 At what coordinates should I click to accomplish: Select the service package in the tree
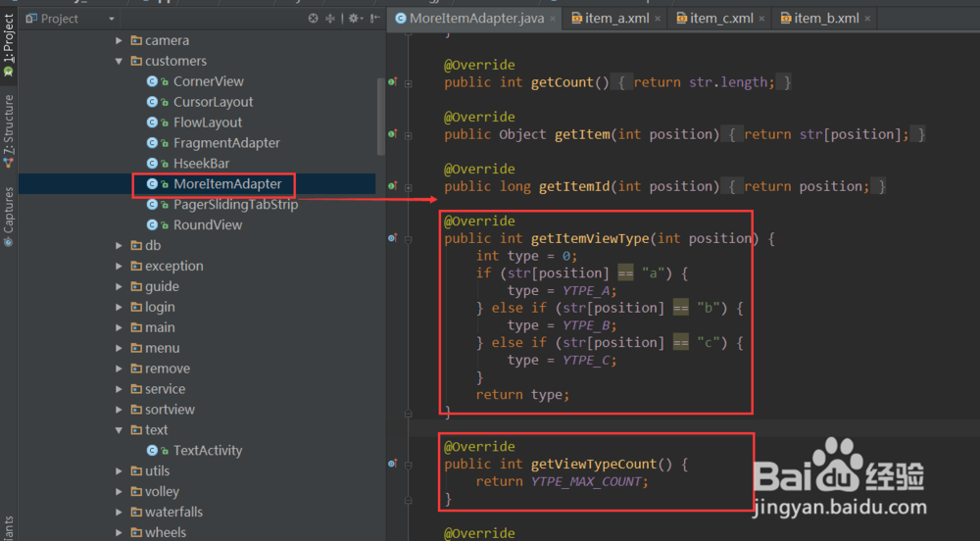[x=165, y=389]
